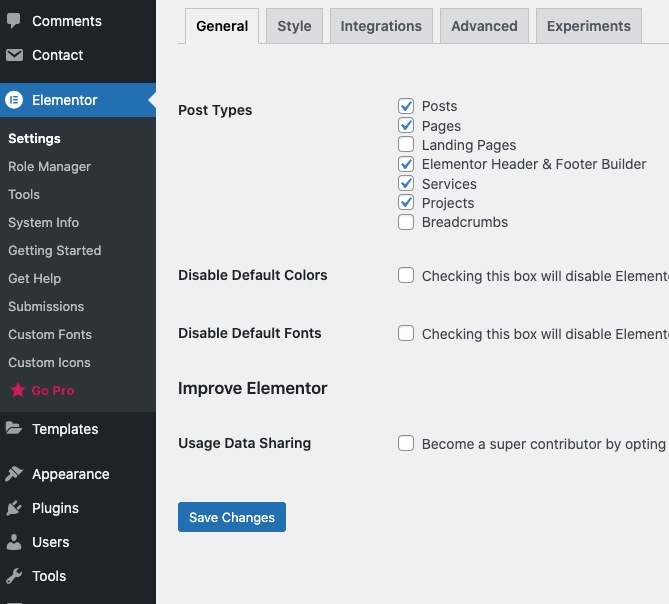This screenshot has width=669, height=604.
Task: Check the Breadcrumbs post type checkbox
Action: click(406, 222)
